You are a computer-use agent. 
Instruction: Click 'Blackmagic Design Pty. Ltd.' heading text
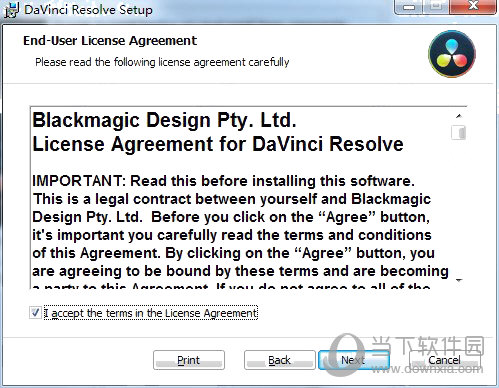(x=164, y=120)
